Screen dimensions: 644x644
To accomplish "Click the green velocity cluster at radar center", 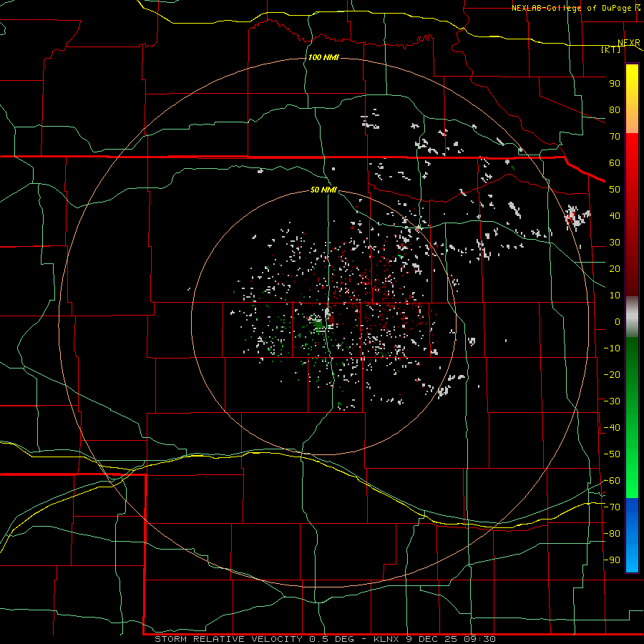I will [x=318, y=324].
